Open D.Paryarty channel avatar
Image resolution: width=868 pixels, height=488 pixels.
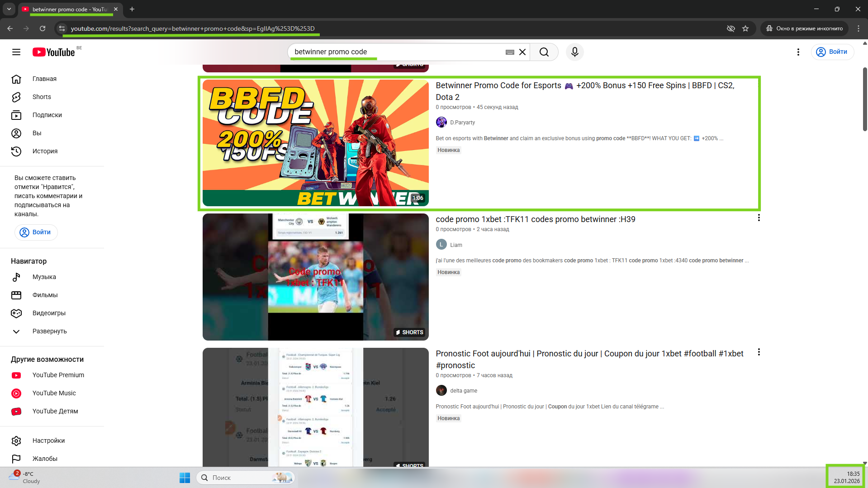pos(441,122)
